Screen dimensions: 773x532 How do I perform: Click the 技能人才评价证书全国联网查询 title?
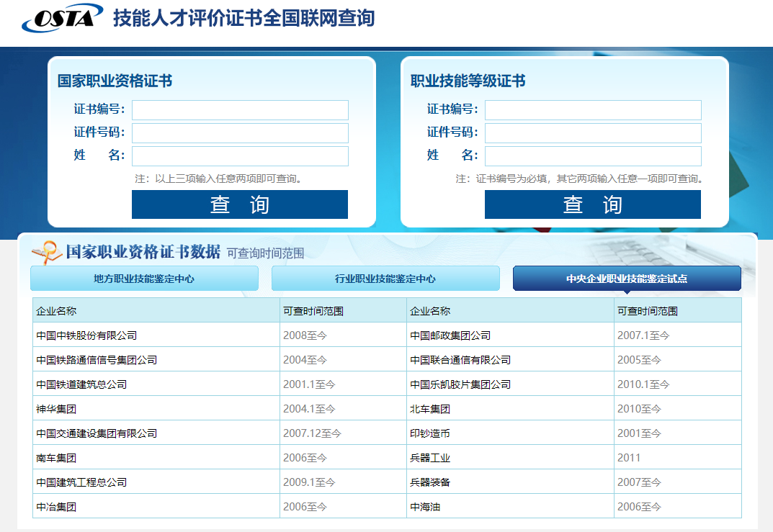244,18
